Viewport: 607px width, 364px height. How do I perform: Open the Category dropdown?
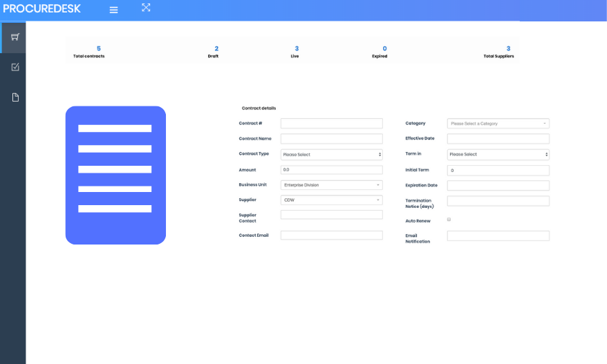pos(498,124)
